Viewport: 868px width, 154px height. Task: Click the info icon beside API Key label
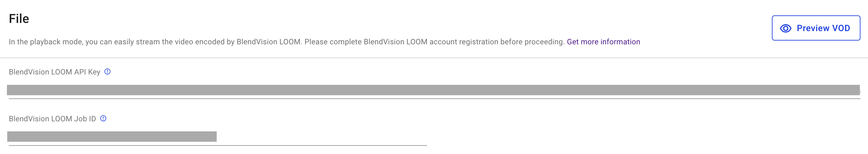pyautogui.click(x=107, y=71)
